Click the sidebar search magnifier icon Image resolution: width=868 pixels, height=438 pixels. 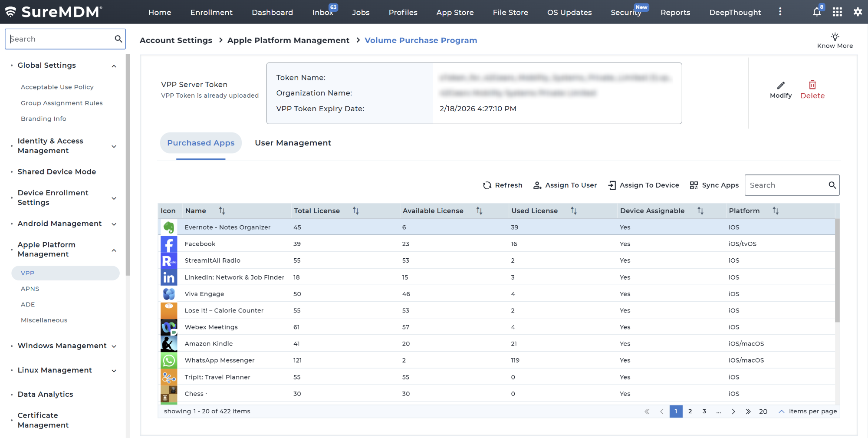[118, 39]
